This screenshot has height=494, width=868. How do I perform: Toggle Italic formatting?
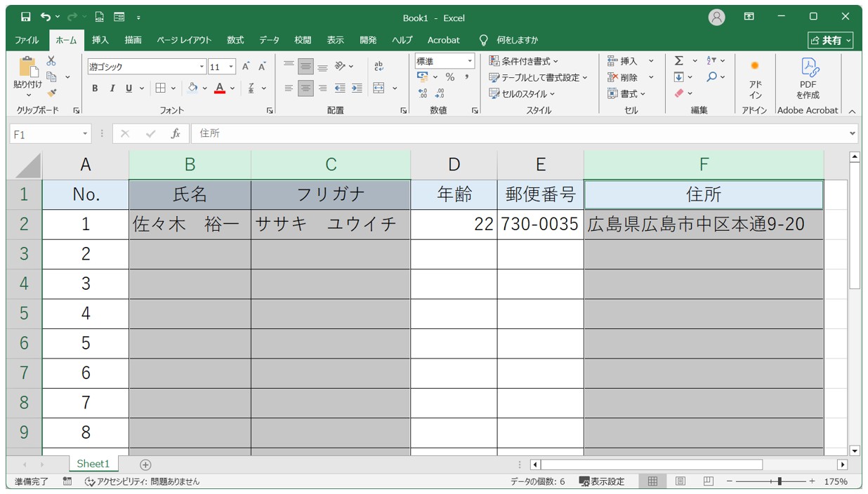click(x=112, y=88)
